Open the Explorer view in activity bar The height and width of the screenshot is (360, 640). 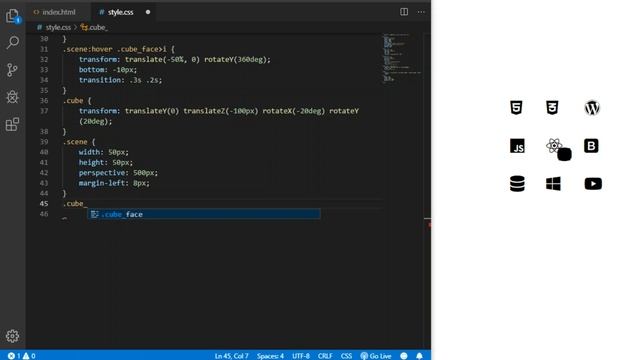click(13, 16)
